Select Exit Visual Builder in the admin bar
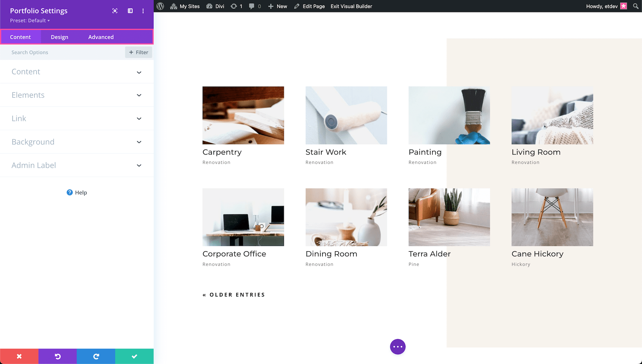The image size is (642, 364). click(x=351, y=6)
